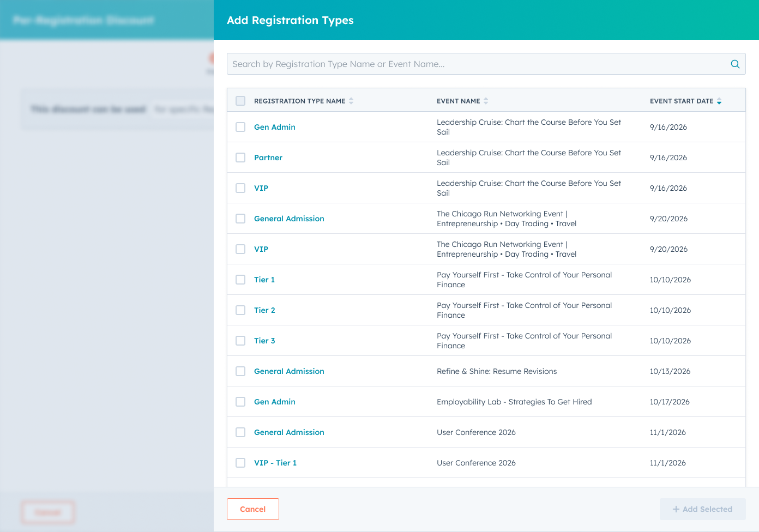This screenshot has width=759, height=532.
Task: Click the search magnifier icon
Action: point(735,64)
